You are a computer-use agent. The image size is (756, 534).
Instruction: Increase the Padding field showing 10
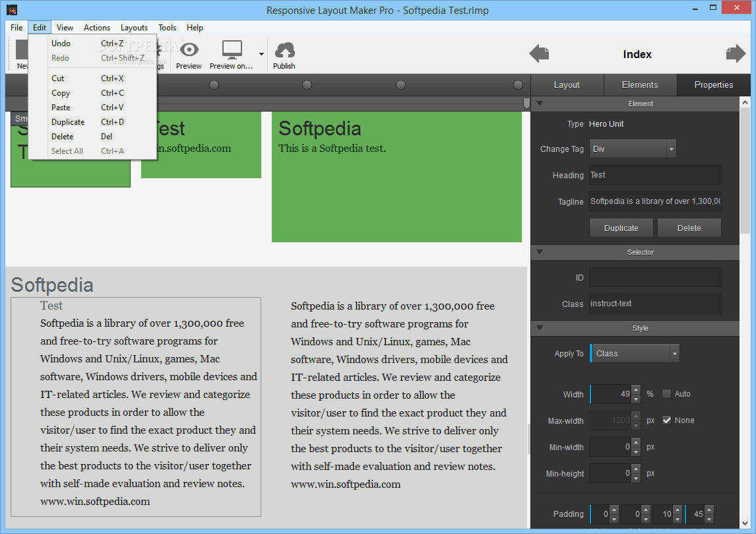(x=677, y=510)
